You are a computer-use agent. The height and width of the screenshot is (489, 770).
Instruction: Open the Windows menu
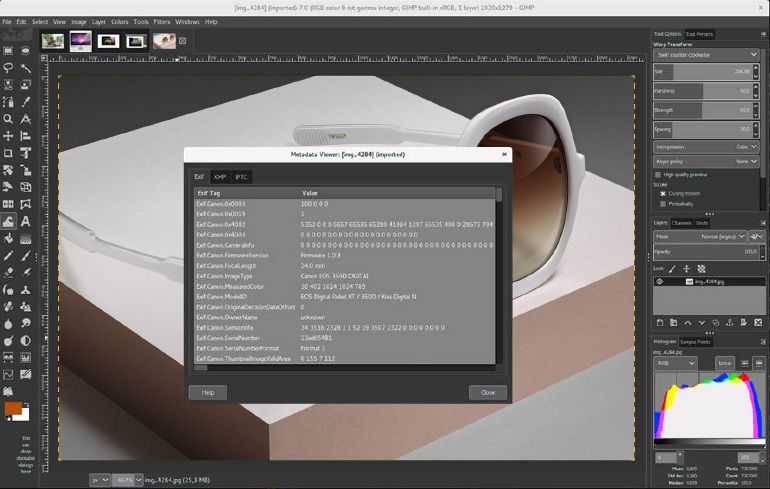[187, 22]
